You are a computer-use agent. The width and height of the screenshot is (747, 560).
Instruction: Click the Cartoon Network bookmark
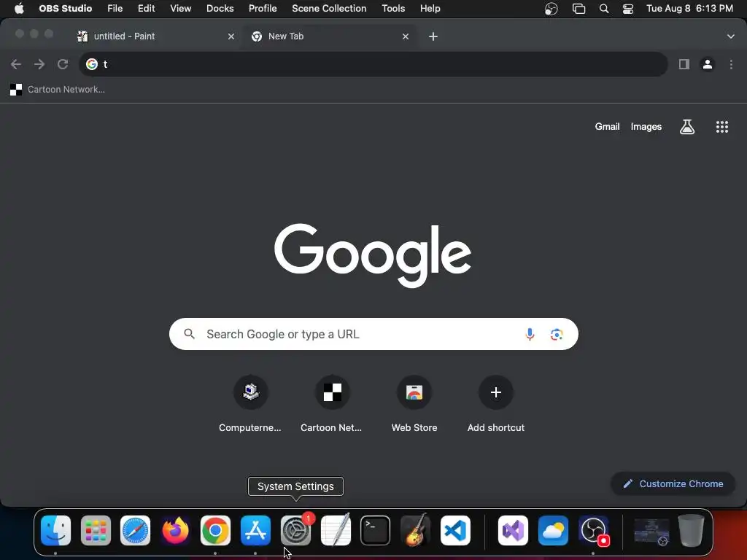click(x=57, y=90)
